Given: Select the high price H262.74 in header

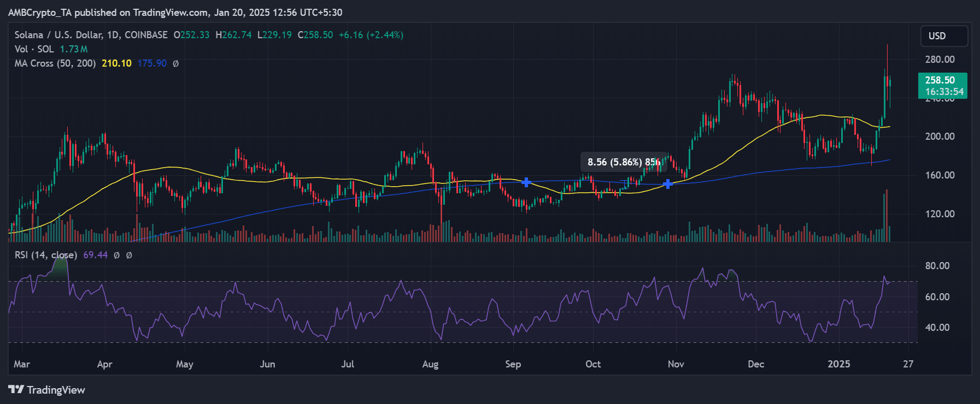Looking at the screenshot, I should click(x=234, y=35).
